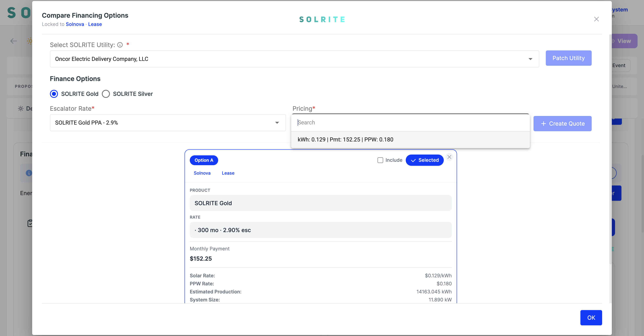This screenshot has height=336, width=644.
Task: Click the Lease tag in Option A card
Action: (228, 173)
